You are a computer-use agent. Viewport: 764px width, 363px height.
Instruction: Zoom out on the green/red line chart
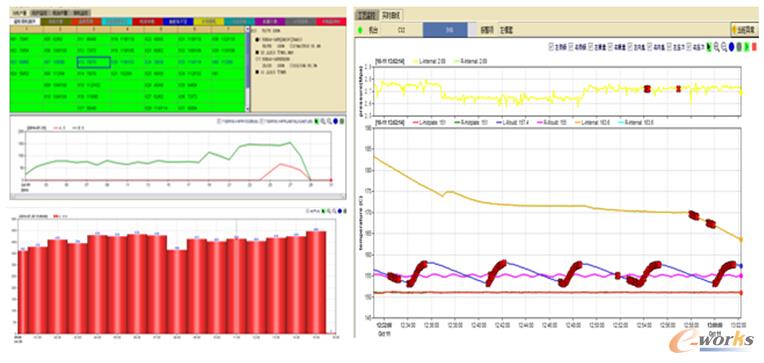coord(329,121)
